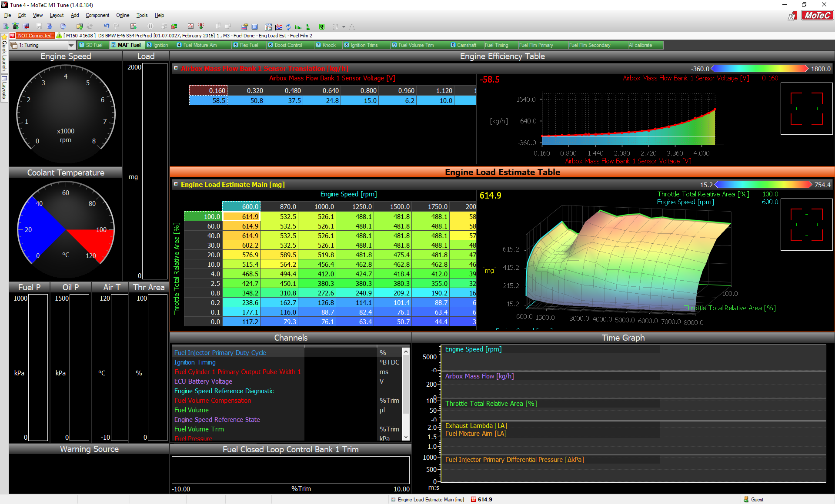
Task: Click Fuel Injector Primary Duty Cycle channel
Action: click(x=220, y=353)
